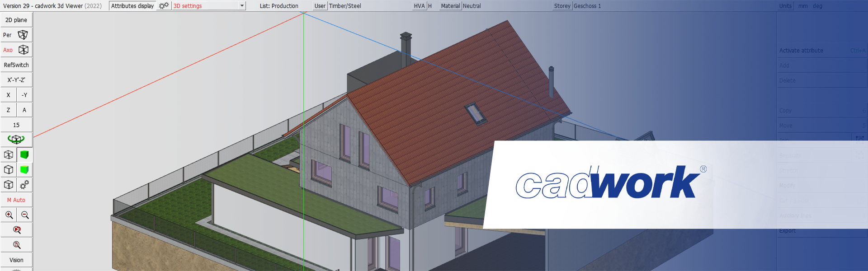Open the Material selector button

click(450, 6)
